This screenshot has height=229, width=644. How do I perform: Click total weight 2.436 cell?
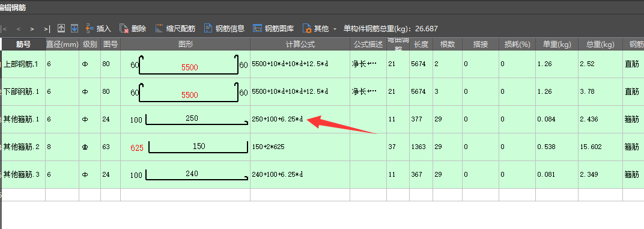(x=600, y=119)
